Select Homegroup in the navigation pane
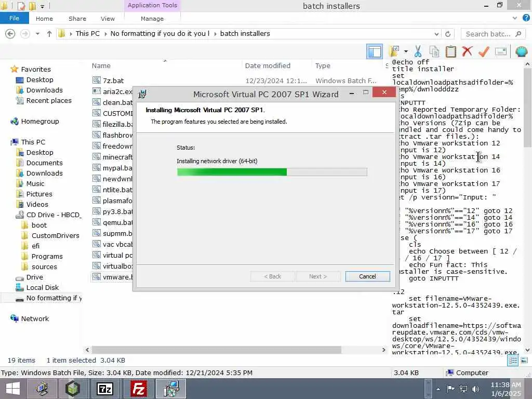Image resolution: width=532 pixels, height=399 pixels. tap(39, 122)
